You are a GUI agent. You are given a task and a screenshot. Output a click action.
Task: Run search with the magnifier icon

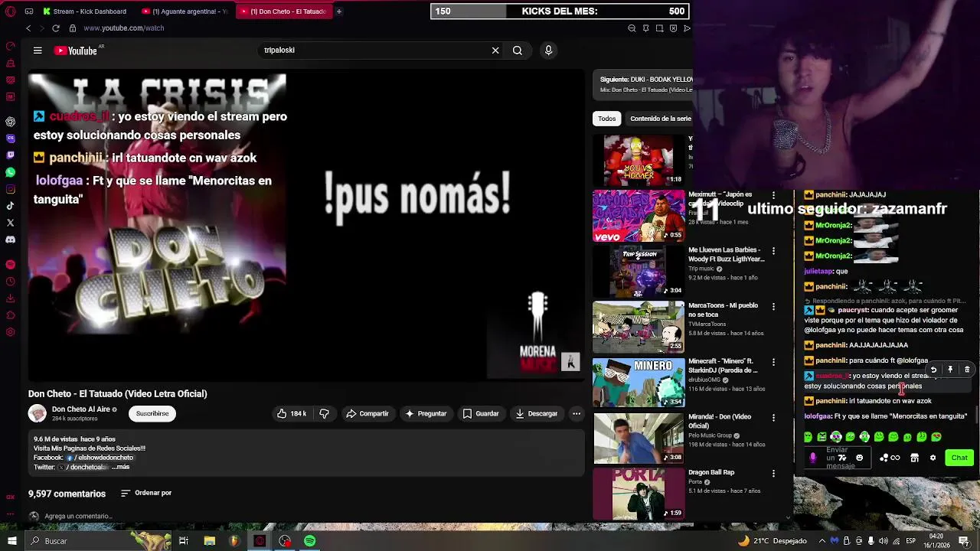518,51
